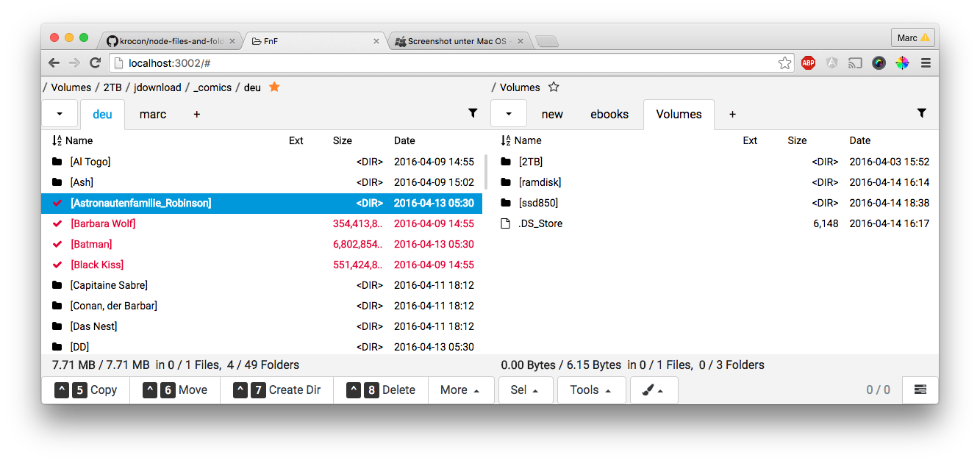Image resolution: width=980 pixels, height=463 pixels.
Task: Uncheck the red checkmark on [Batman]
Action: pos(57,244)
